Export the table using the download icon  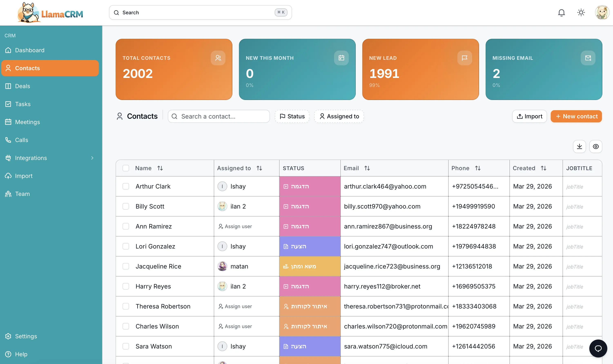(x=580, y=146)
